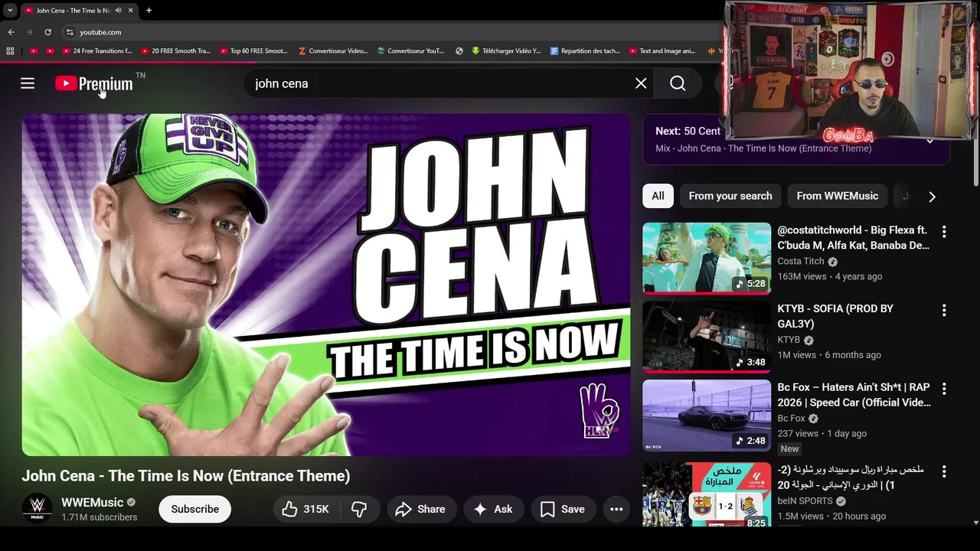Select the All filter chip
Viewport: 980px width, 551px height.
click(x=658, y=196)
